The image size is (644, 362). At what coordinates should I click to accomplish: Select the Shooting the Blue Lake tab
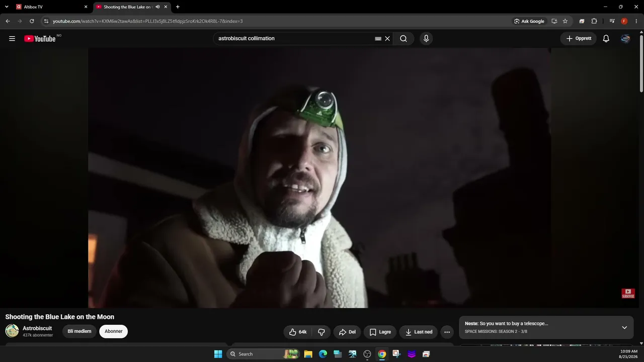pos(132,7)
